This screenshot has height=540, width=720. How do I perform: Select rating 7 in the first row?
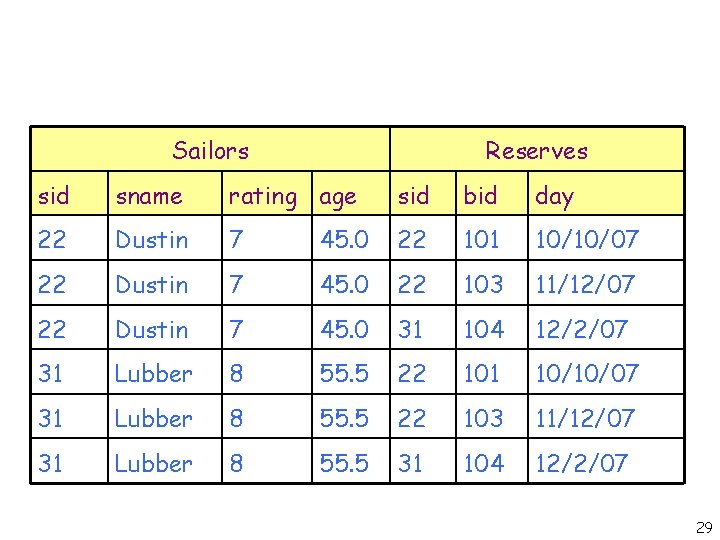click(x=236, y=240)
